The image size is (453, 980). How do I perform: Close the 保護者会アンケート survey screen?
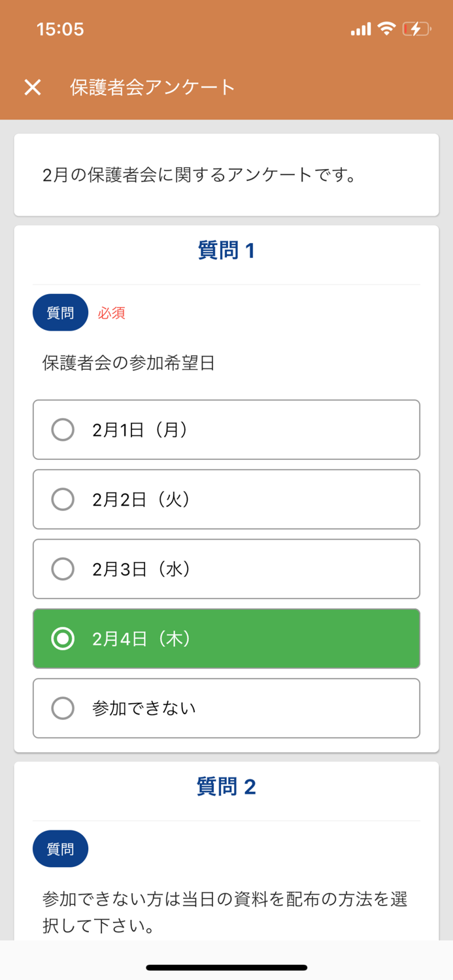tap(31, 87)
